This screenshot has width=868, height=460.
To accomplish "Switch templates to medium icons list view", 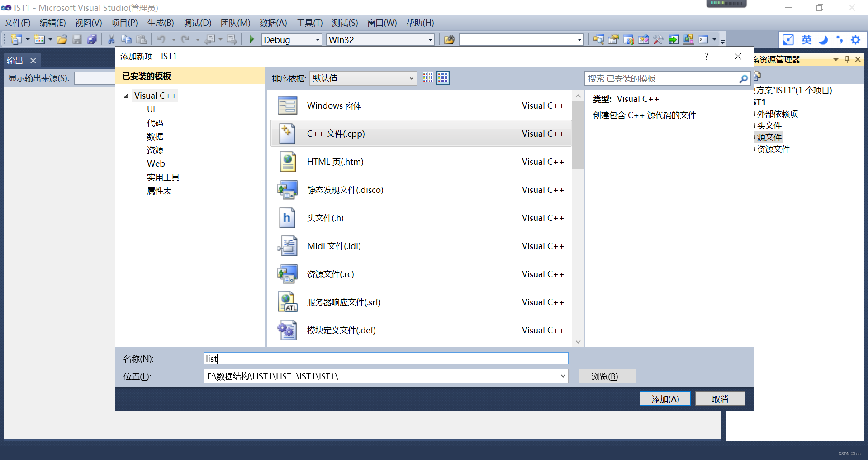I will click(x=443, y=78).
